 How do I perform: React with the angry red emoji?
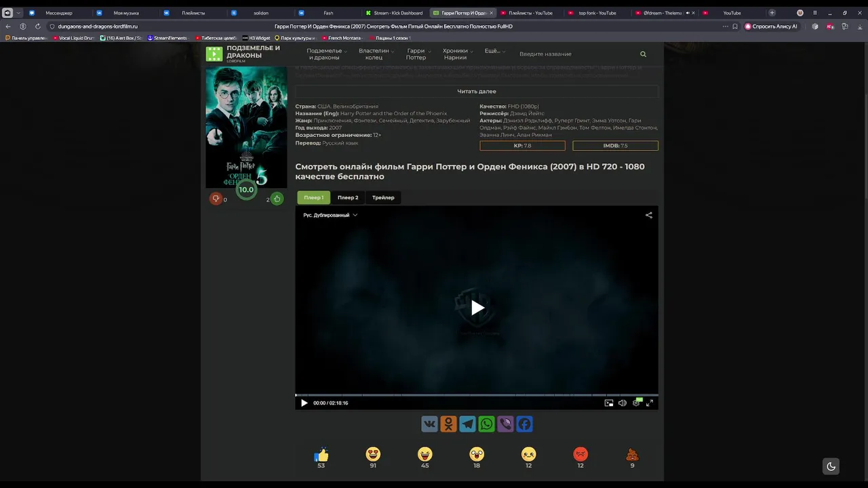click(580, 454)
